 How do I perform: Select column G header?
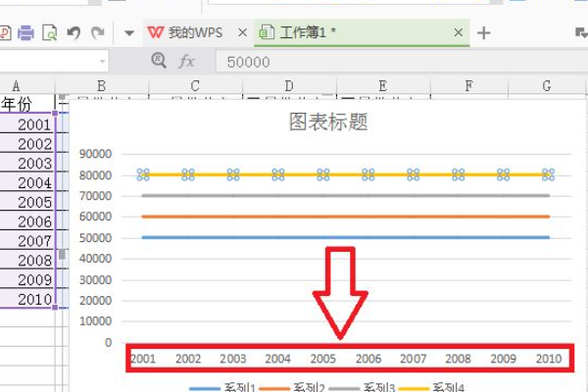point(547,86)
